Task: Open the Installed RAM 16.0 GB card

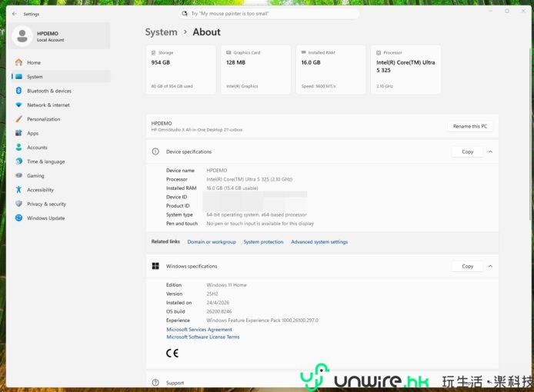Action: [331, 69]
